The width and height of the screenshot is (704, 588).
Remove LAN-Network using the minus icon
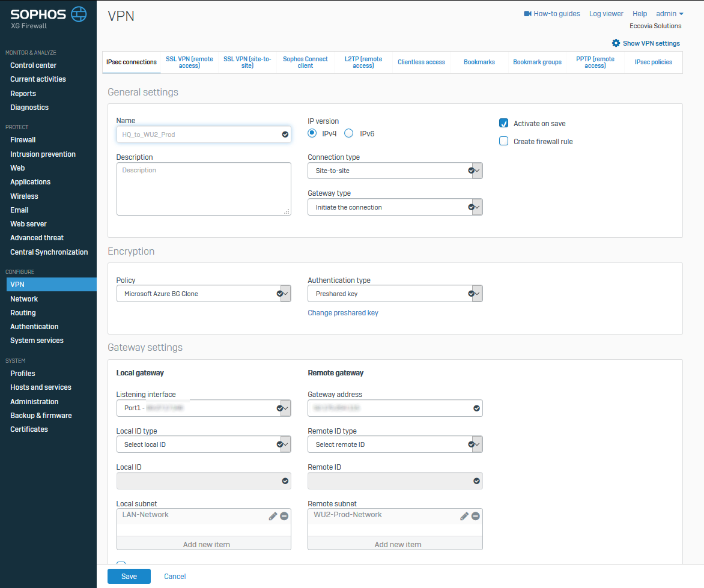284,516
